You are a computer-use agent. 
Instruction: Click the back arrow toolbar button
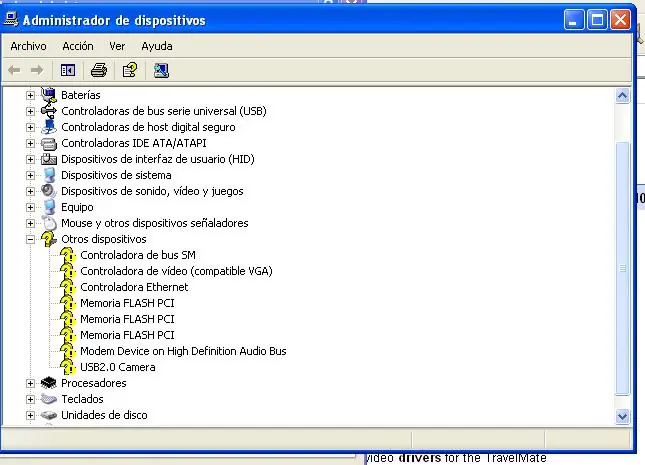click(x=14, y=70)
